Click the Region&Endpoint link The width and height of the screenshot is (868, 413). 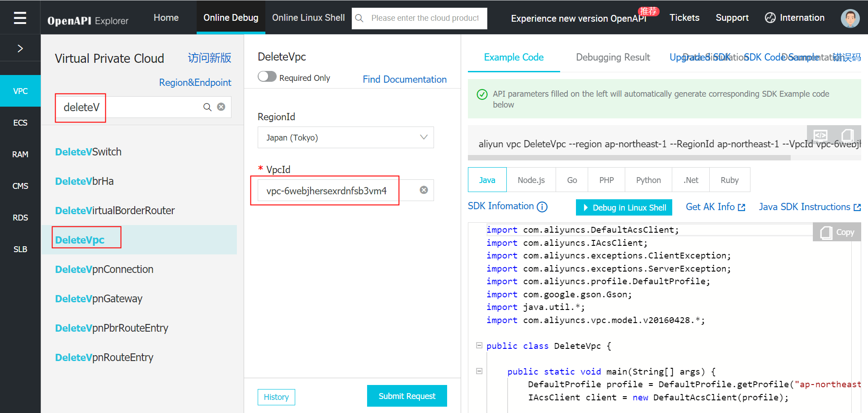coord(195,82)
